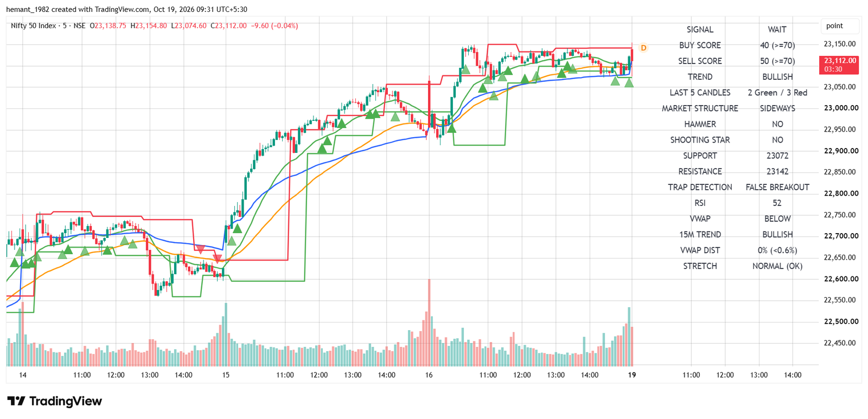
Task: Click the FALSE BREAKOUT value
Action: pos(777,186)
